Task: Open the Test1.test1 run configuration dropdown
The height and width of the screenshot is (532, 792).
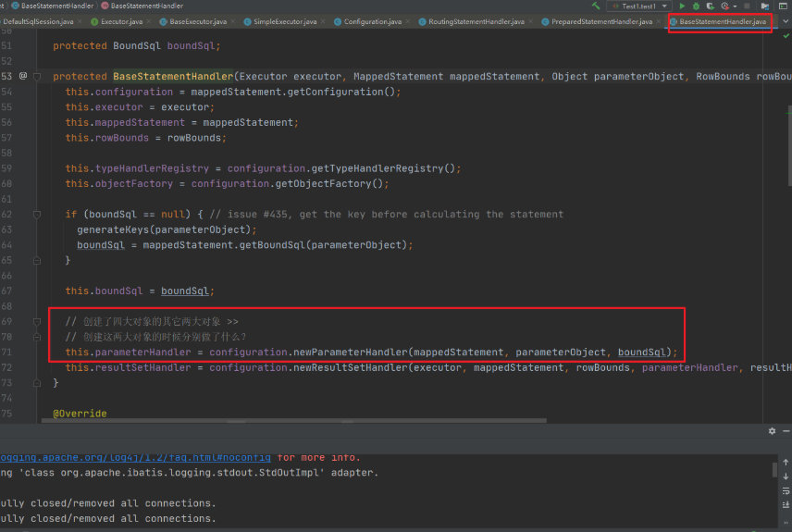Action: tap(639, 6)
